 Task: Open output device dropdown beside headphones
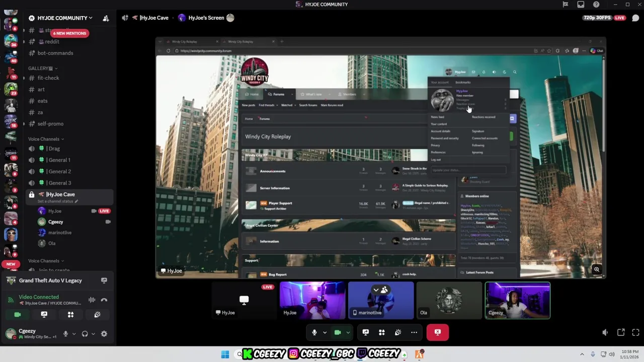93,334
